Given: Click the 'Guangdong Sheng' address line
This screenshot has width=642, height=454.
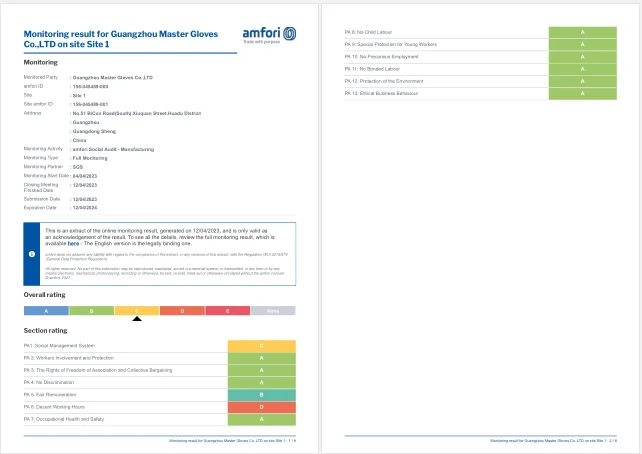Looking at the screenshot, I should point(94,131).
